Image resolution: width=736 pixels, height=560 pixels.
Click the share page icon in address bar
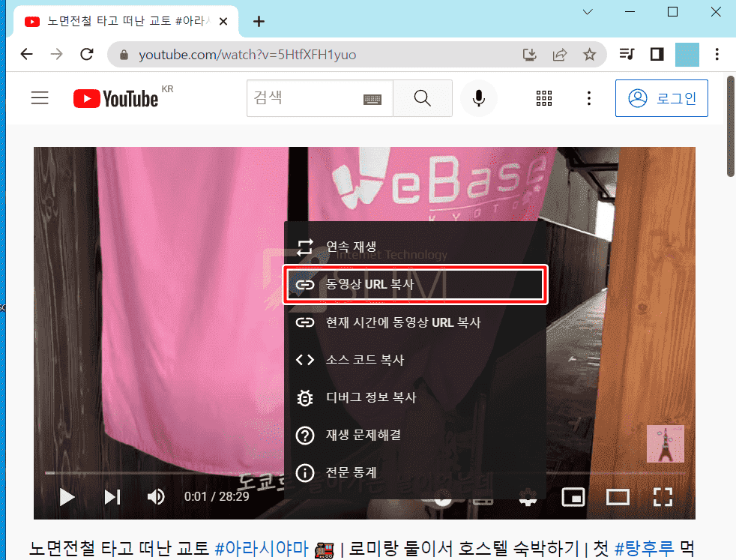[x=560, y=55]
